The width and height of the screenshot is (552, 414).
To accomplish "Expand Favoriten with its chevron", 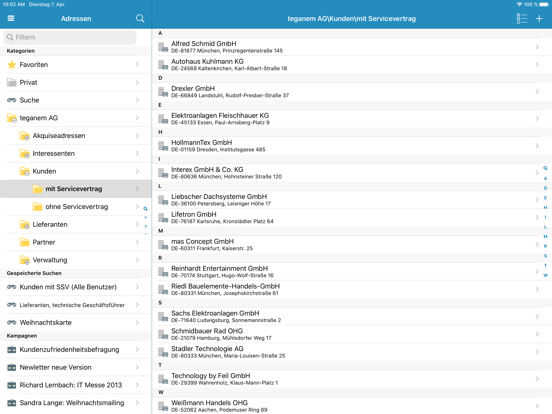I will (137, 65).
